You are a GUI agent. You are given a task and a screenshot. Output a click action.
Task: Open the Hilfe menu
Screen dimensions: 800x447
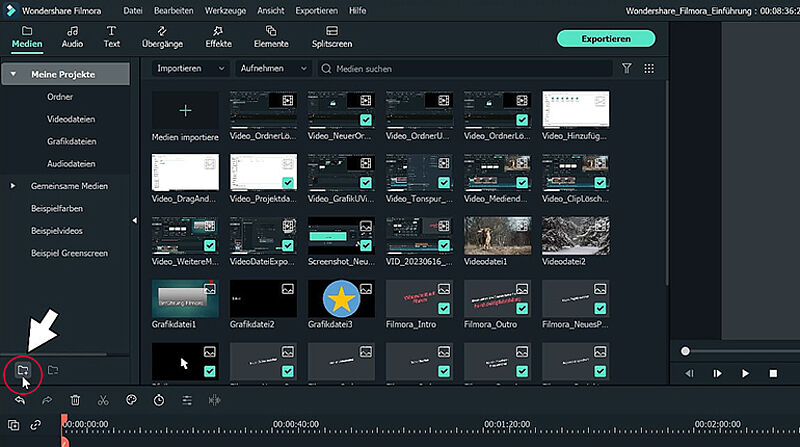pos(358,11)
